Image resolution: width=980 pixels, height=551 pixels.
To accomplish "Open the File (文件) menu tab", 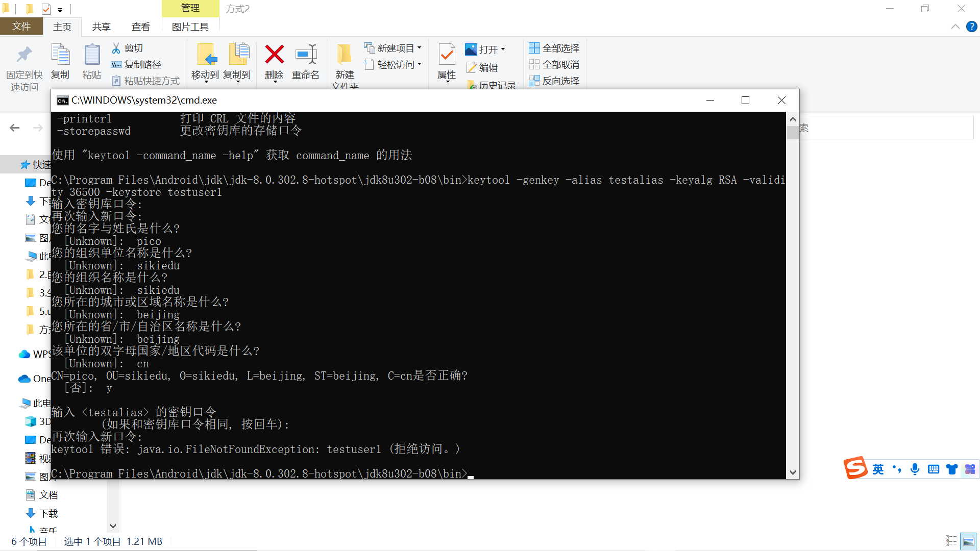I will pos(21,27).
